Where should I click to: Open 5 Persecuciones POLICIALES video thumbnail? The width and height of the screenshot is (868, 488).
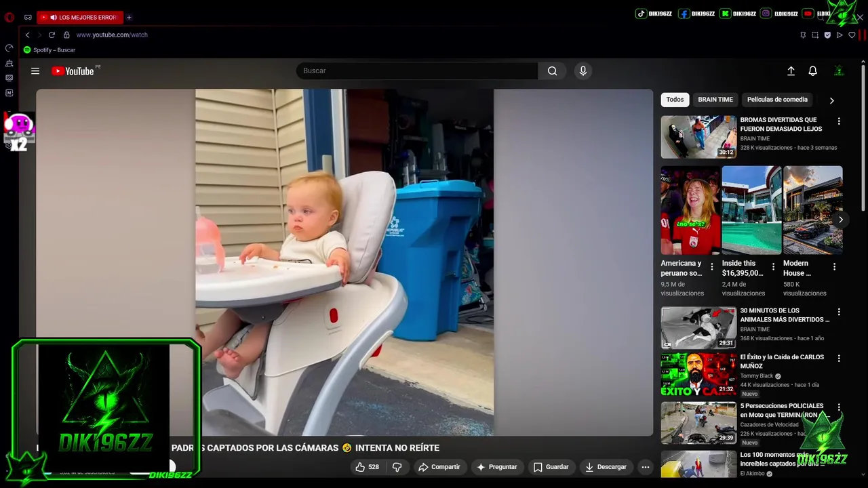pos(698,422)
